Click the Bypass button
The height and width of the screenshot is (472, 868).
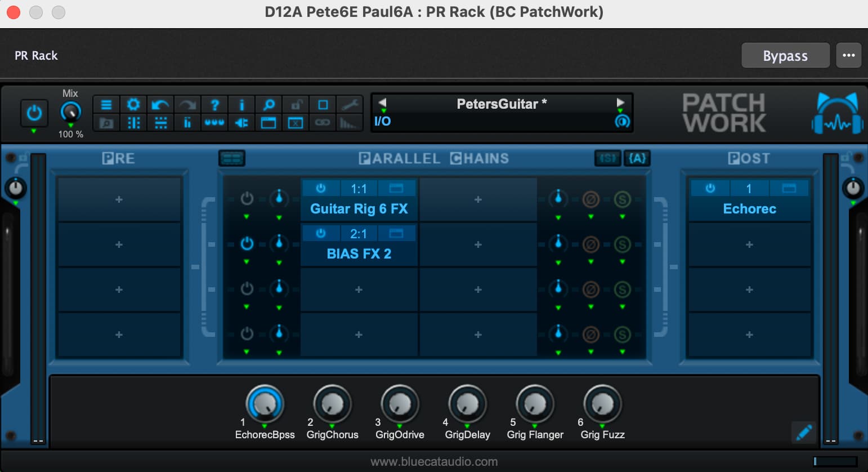pos(785,56)
